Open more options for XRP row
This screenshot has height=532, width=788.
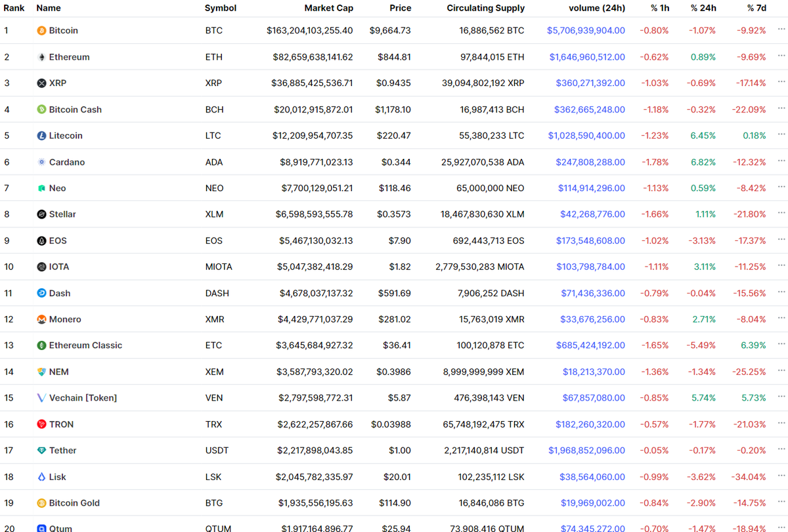[x=781, y=82]
